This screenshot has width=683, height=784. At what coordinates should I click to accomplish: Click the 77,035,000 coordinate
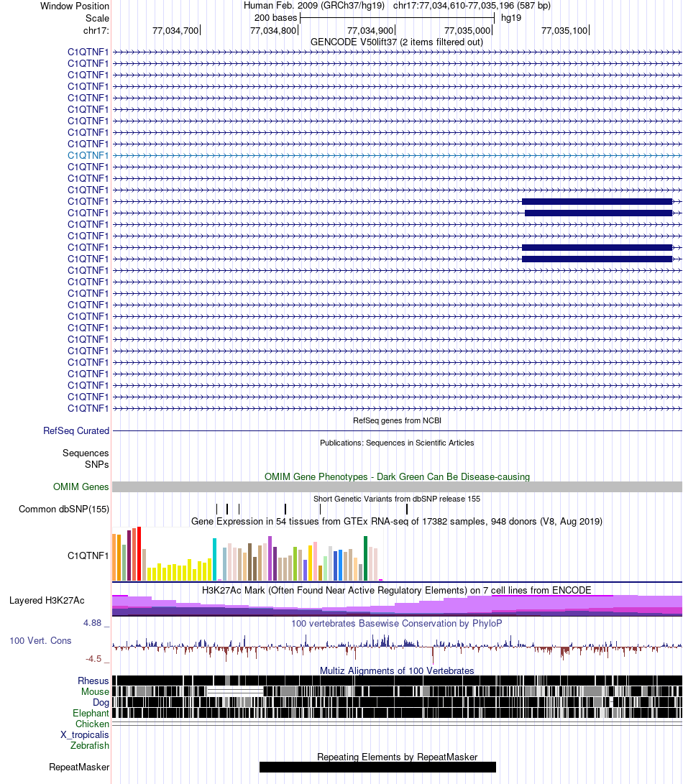[467, 30]
